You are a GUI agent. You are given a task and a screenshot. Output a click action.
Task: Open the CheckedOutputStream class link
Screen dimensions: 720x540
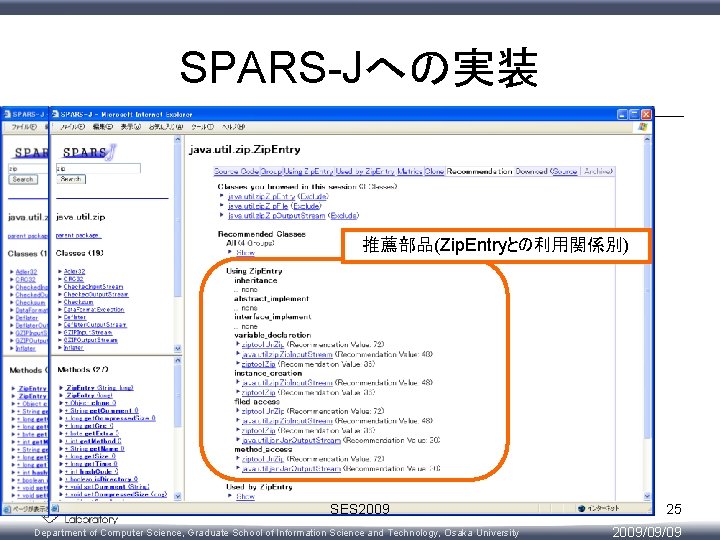pos(96,294)
